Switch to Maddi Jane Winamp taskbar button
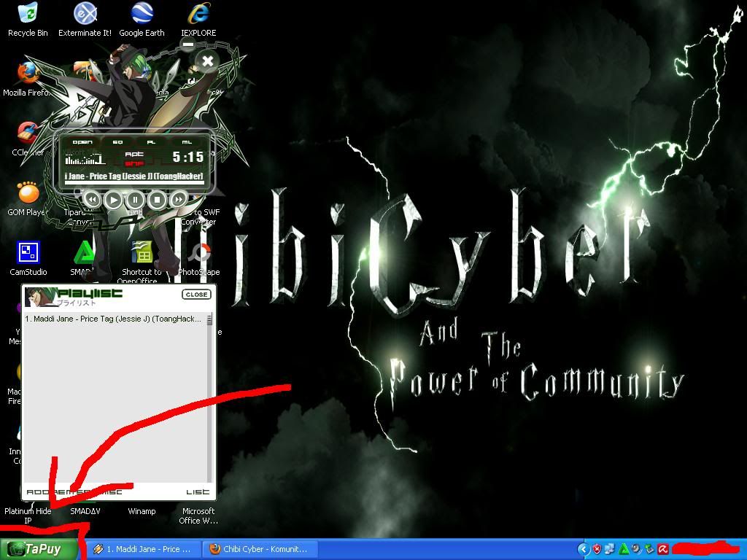Image resolution: width=747 pixels, height=560 pixels. 144,549
